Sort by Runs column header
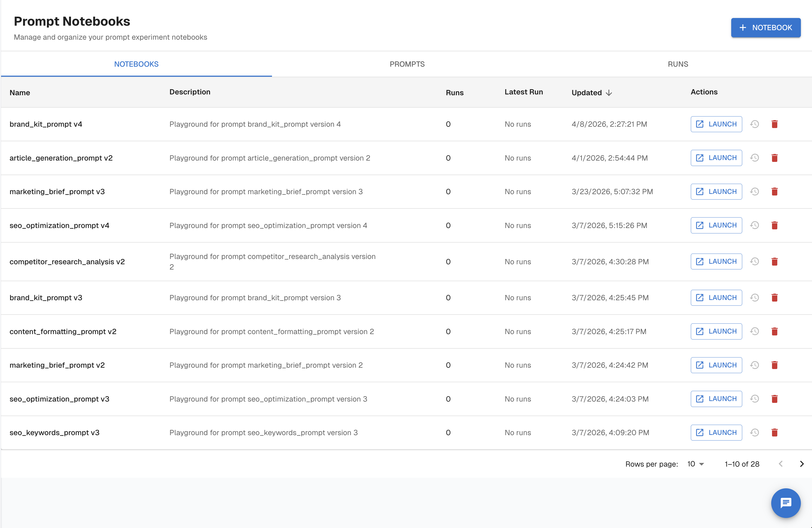 (x=454, y=93)
